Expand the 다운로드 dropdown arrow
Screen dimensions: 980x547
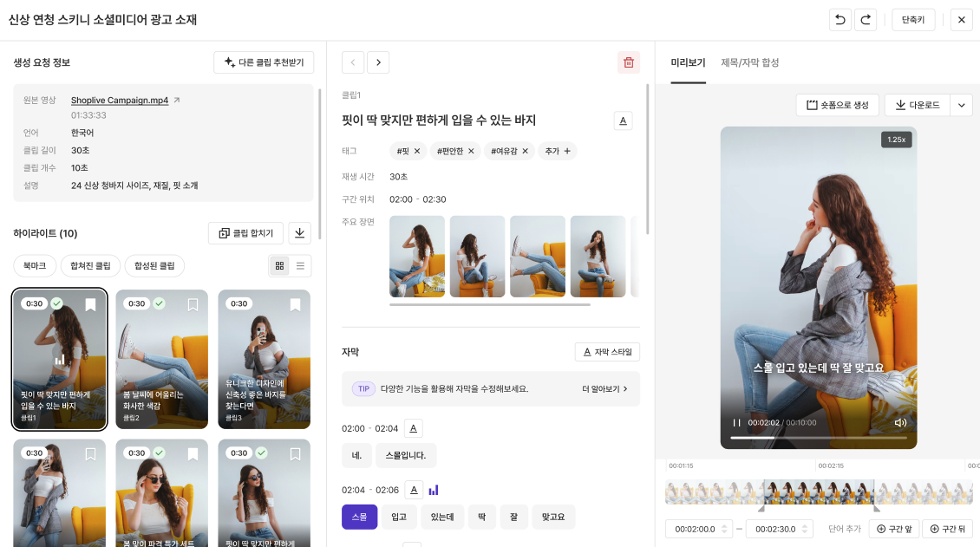click(x=961, y=105)
